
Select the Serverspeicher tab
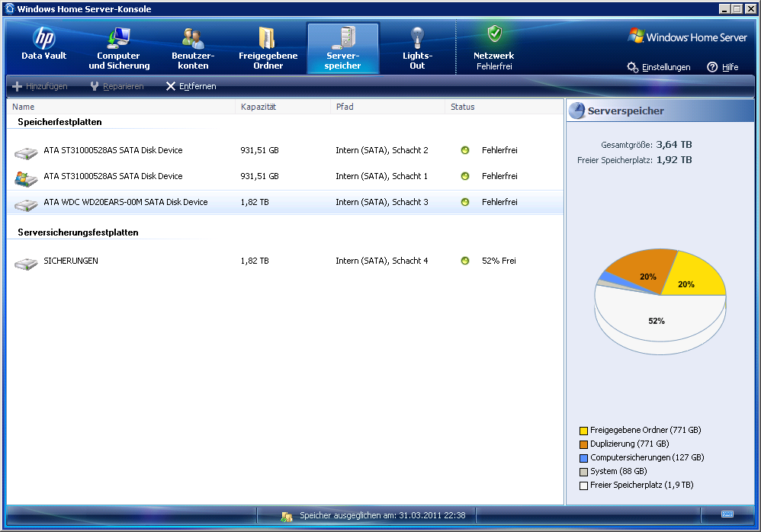click(343, 47)
